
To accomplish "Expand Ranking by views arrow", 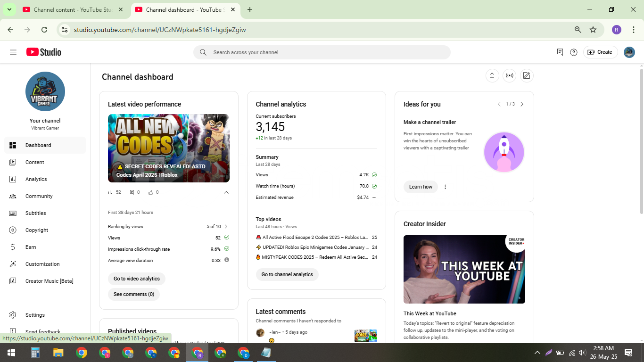I will point(226,226).
